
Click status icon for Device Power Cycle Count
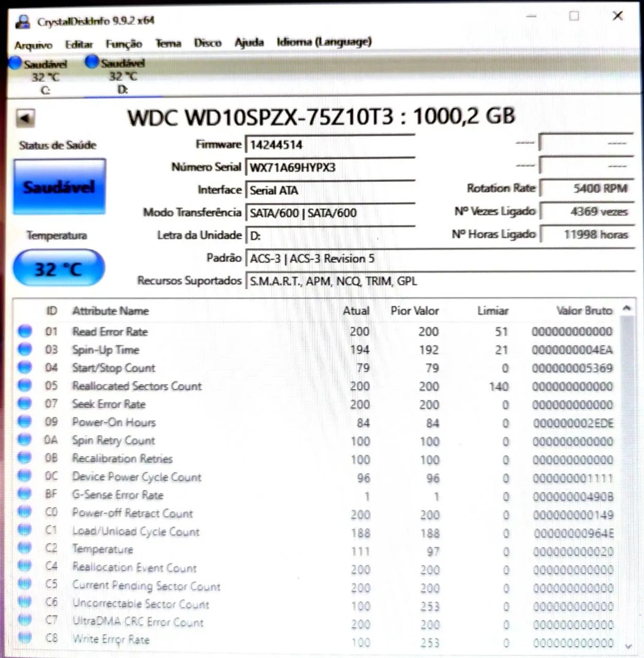[x=25, y=476]
